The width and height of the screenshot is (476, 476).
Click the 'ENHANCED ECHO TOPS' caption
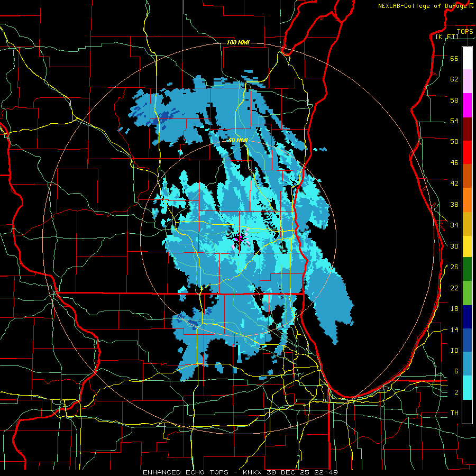click(186, 472)
